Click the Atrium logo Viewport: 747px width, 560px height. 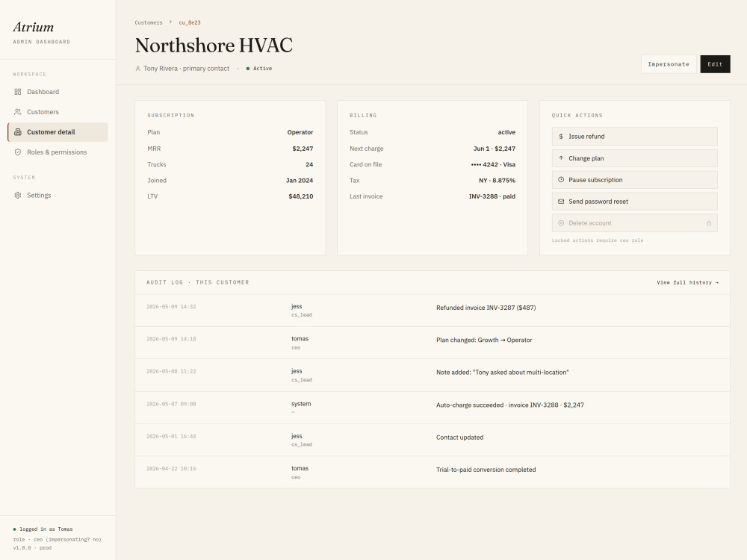click(x=34, y=27)
